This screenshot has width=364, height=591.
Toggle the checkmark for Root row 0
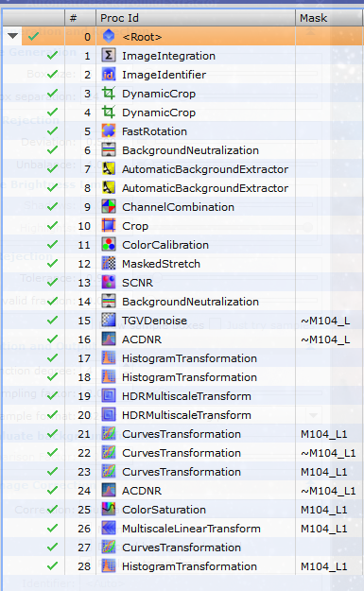[33, 36]
